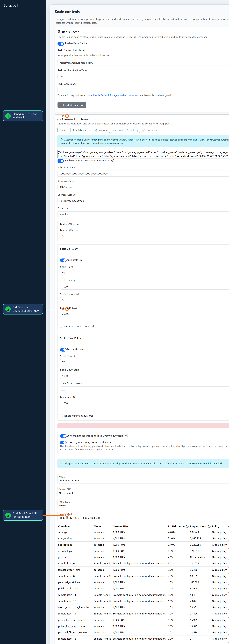The height and width of the screenshot is (644, 229).
Task: Click Scale Up Interval field
Action: [x=145, y=300]
